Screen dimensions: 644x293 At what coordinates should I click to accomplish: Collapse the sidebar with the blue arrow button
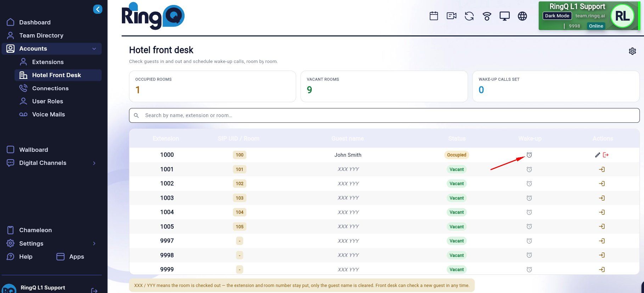click(98, 9)
